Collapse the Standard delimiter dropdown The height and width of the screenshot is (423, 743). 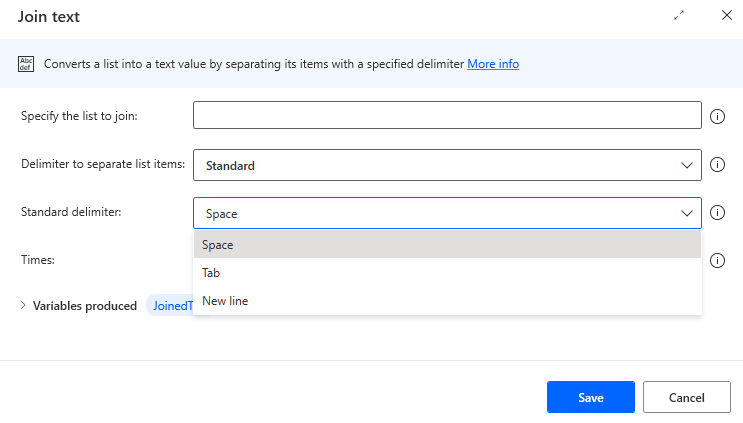447,213
